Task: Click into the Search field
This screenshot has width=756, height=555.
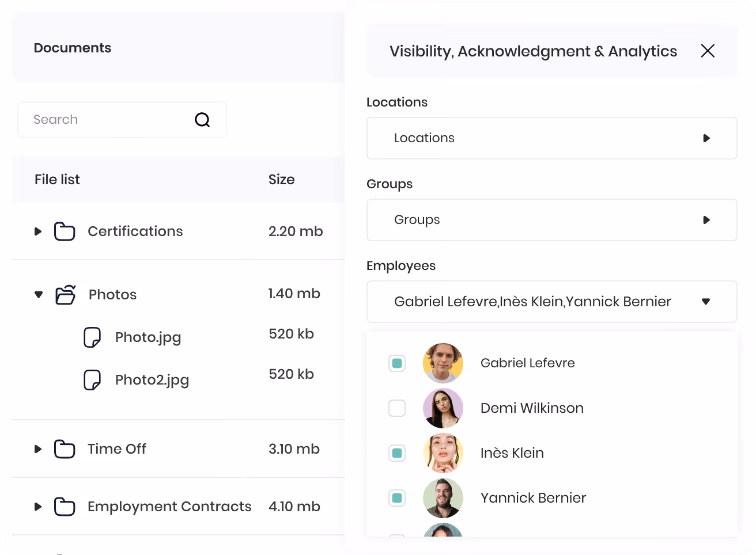Action: 122,120
